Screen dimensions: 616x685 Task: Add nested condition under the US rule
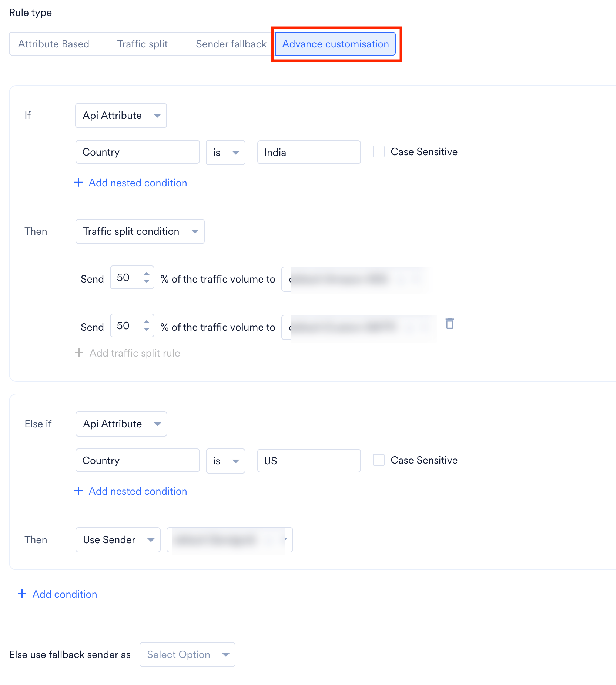131,491
